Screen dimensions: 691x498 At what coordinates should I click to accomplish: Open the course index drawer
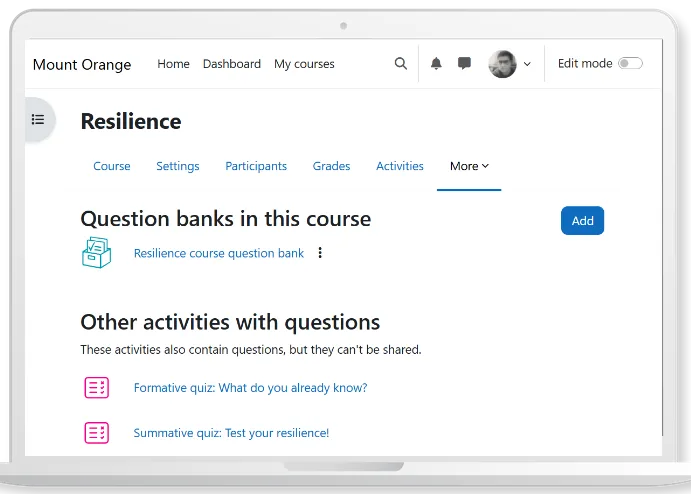click(x=38, y=120)
